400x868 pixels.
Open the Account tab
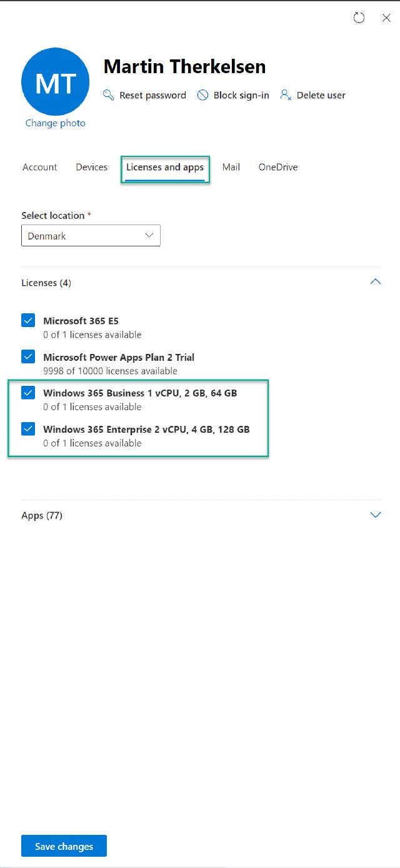tap(40, 167)
